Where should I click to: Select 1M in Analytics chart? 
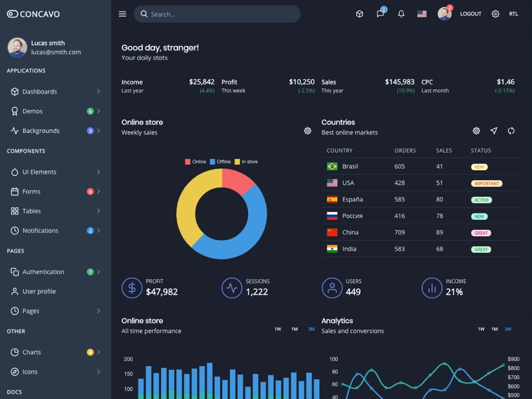point(495,329)
